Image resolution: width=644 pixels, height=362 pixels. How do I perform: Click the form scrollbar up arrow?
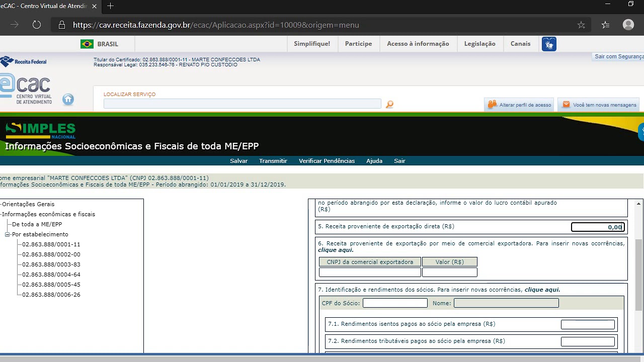pyautogui.click(x=639, y=204)
